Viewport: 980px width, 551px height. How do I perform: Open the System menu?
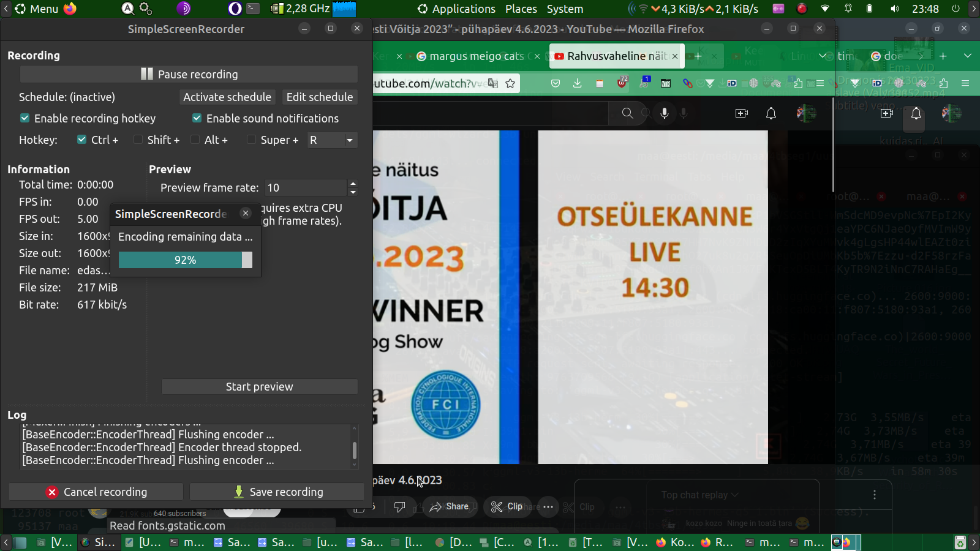565,9
